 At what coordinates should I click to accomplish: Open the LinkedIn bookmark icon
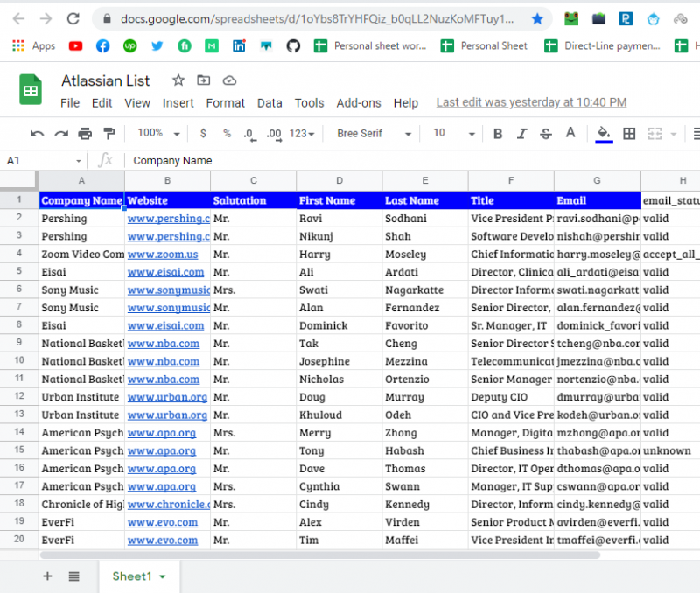point(239,46)
